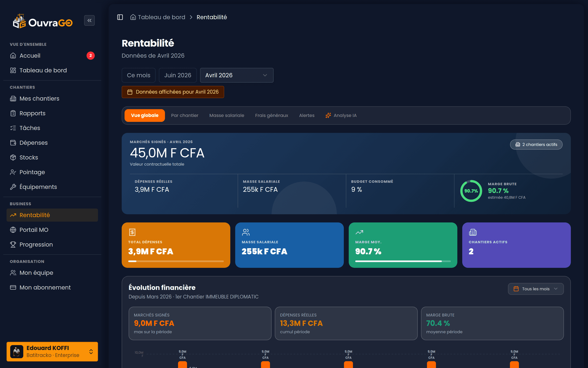Viewport: 588px width, 368px height.
Task: Click Edouard KOFFI avatar thumbnail
Action: click(x=17, y=351)
